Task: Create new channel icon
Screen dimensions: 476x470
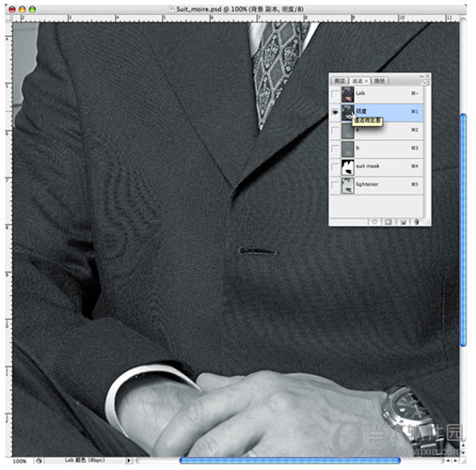Action: 403,222
